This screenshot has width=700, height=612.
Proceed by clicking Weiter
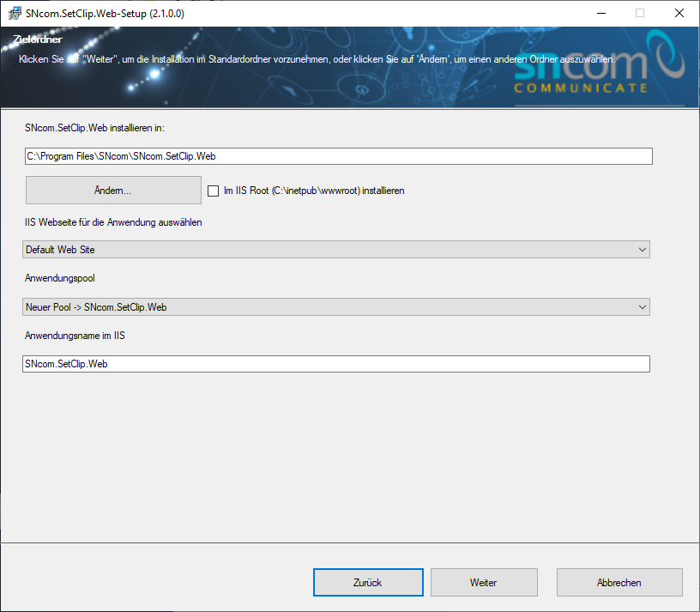tap(484, 582)
